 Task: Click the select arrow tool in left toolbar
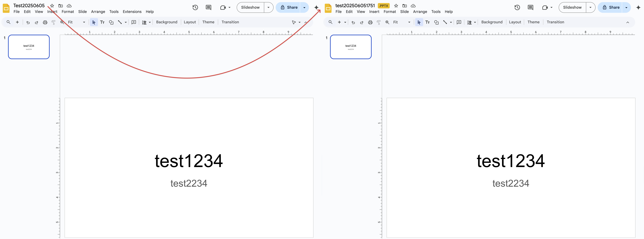(x=94, y=22)
